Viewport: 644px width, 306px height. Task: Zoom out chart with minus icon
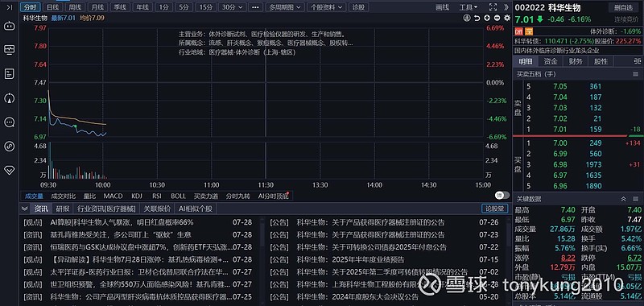tap(497, 18)
